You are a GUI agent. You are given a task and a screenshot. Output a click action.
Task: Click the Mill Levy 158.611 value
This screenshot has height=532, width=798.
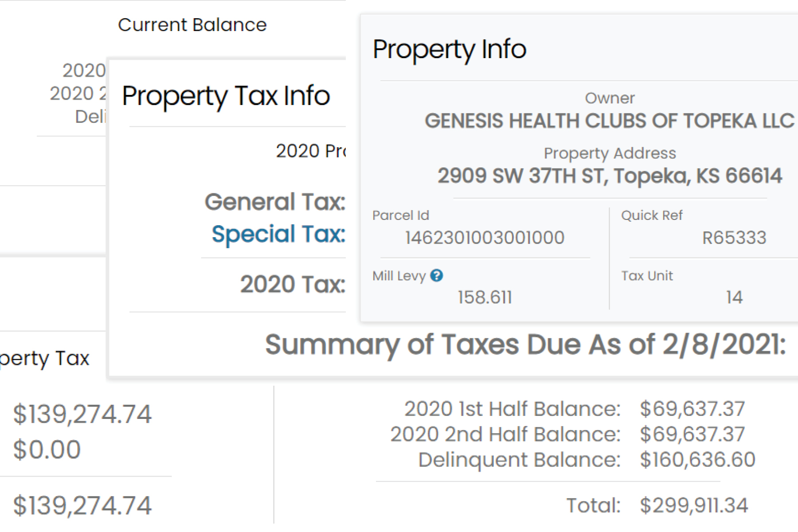(x=485, y=298)
